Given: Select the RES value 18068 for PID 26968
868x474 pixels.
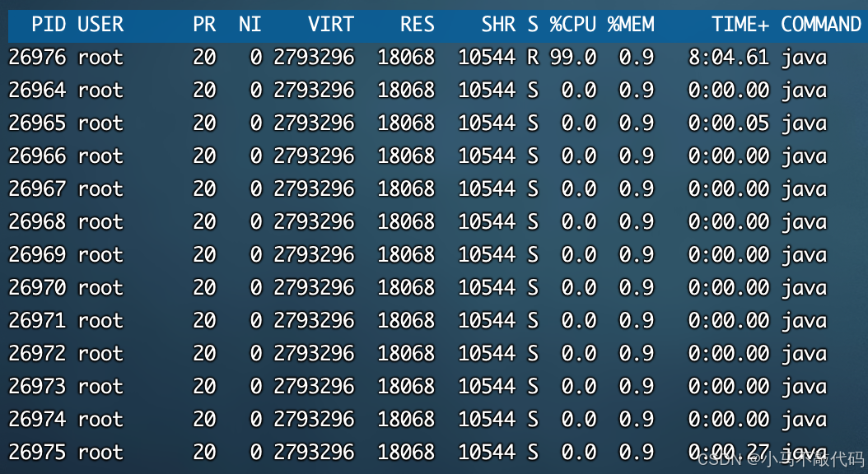Looking at the screenshot, I should [x=406, y=222].
